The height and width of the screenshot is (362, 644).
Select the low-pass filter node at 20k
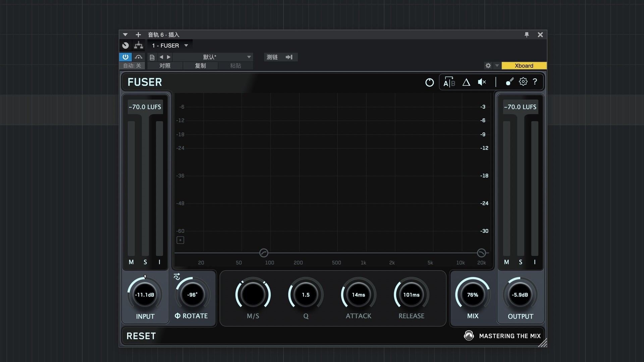[x=481, y=253]
